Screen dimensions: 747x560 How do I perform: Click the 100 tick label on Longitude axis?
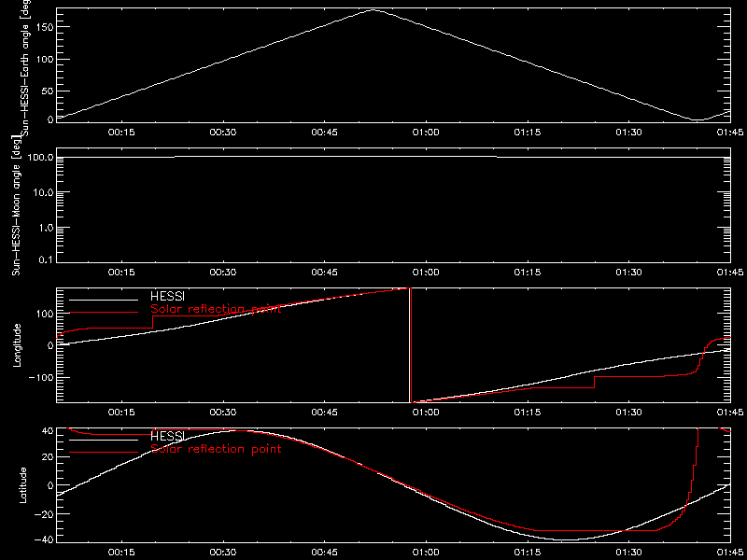tap(43, 313)
